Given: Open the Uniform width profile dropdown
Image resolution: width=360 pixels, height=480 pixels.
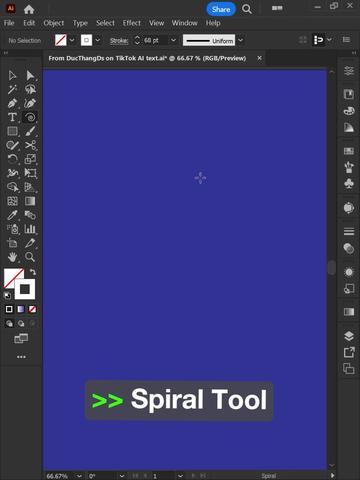Looking at the screenshot, I should tap(240, 40).
